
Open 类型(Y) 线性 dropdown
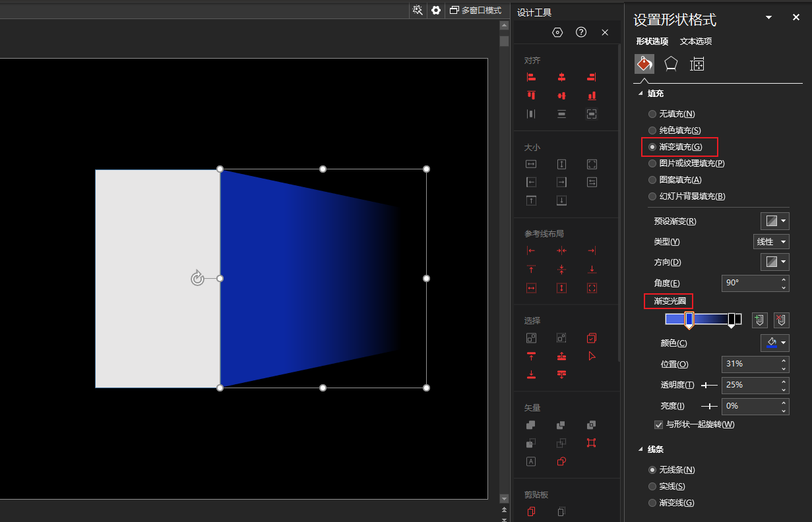tap(771, 242)
